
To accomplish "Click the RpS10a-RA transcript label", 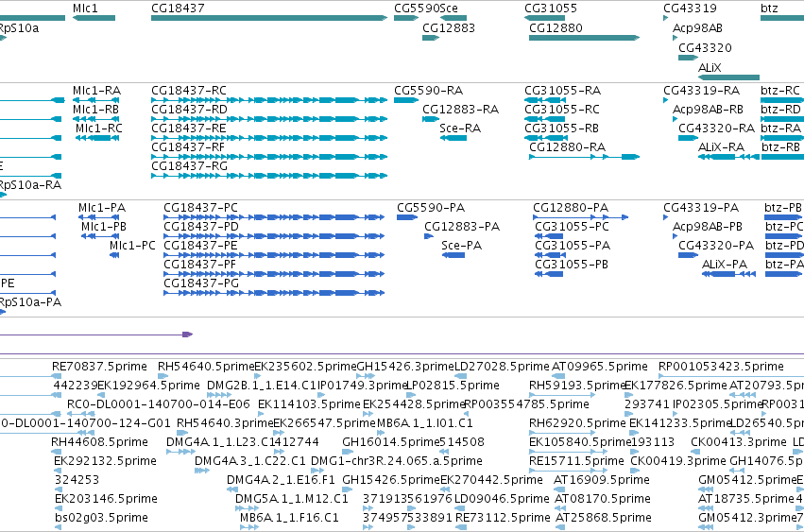I will click(30, 184).
